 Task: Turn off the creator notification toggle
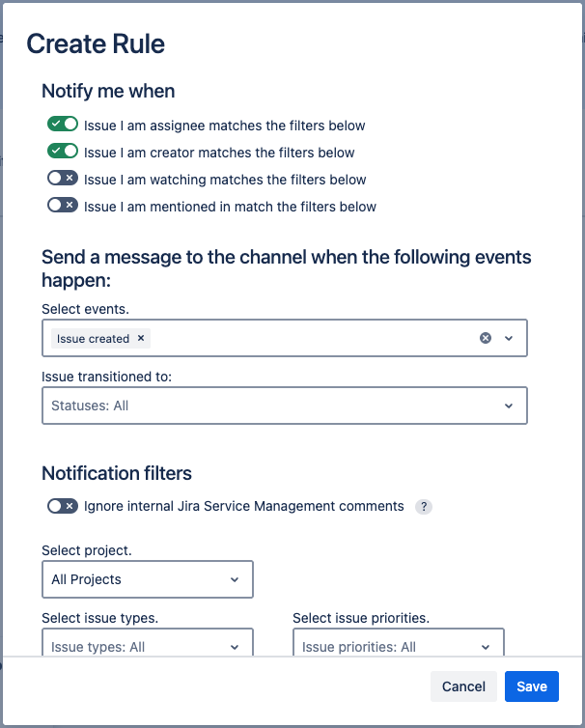point(63,152)
